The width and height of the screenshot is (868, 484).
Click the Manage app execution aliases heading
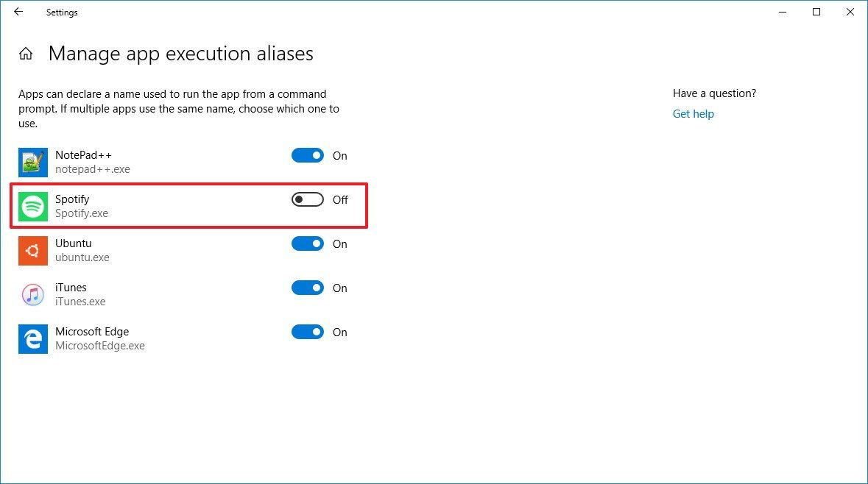pos(180,53)
